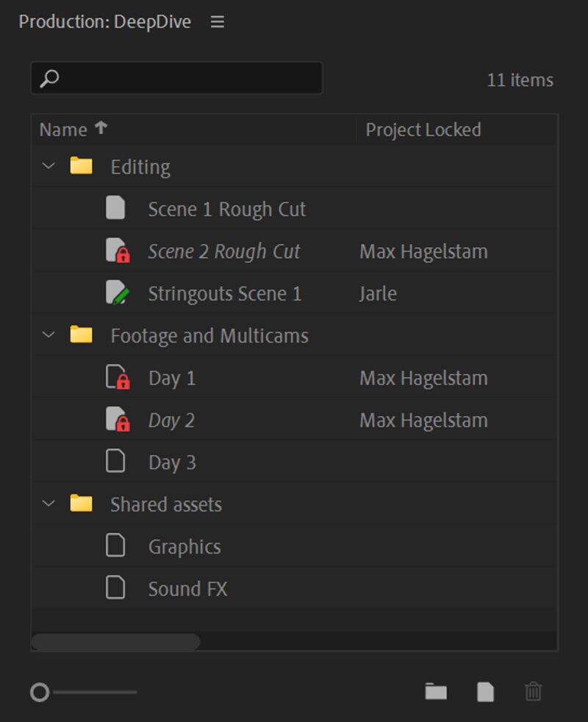
Task: Click the Project Locked column header
Action: pos(423,129)
